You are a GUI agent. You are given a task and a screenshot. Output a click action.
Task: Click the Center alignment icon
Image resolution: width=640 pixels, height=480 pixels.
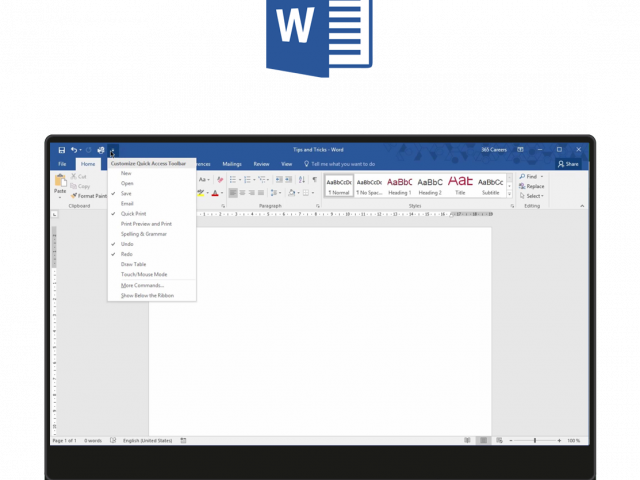point(241,193)
